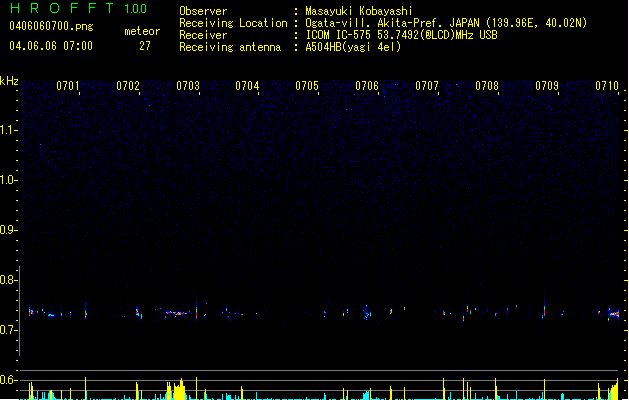This screenshot has width=629, height=400.
Task: Click the meteor echo cluster near 0706
Action: pos(367,312)
